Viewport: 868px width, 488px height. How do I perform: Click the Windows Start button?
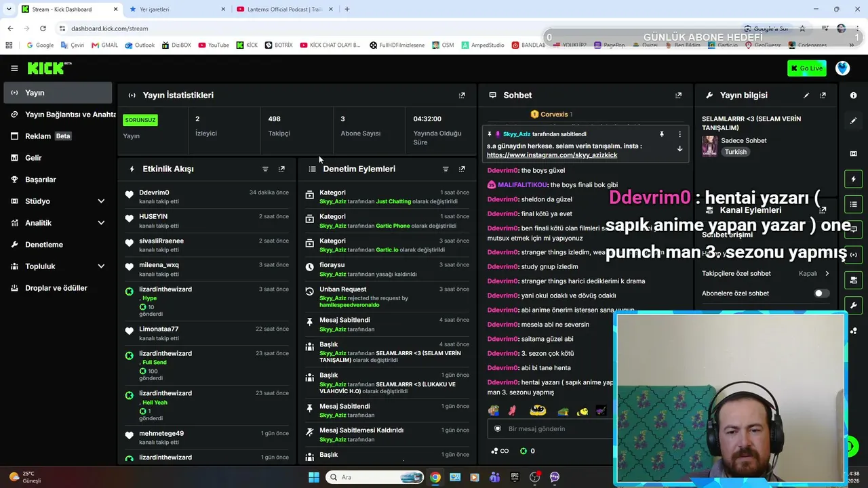[313, 477]
